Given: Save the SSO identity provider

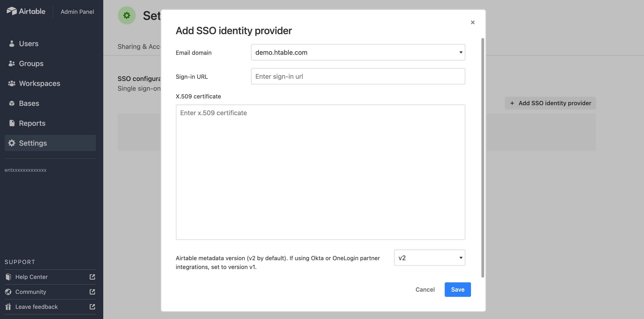Looking at the screenshot, I should click(458, 290).
